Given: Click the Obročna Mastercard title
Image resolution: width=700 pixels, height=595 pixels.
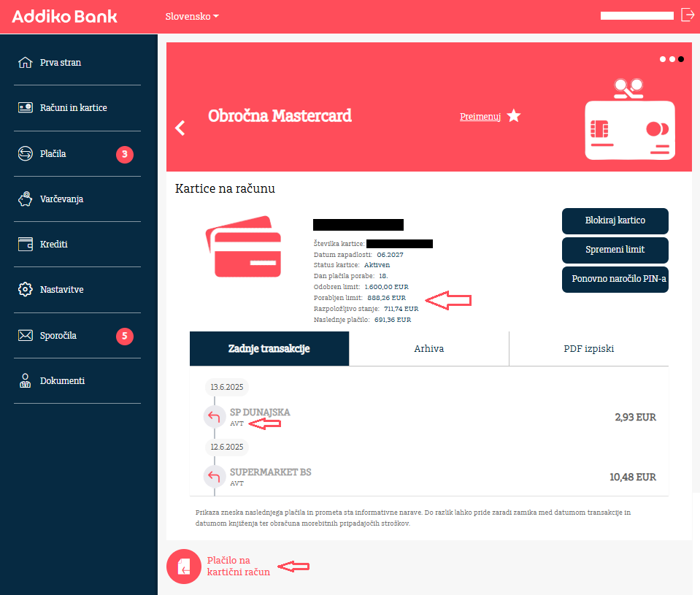Looking at the screenshot, I should [280, 115].
